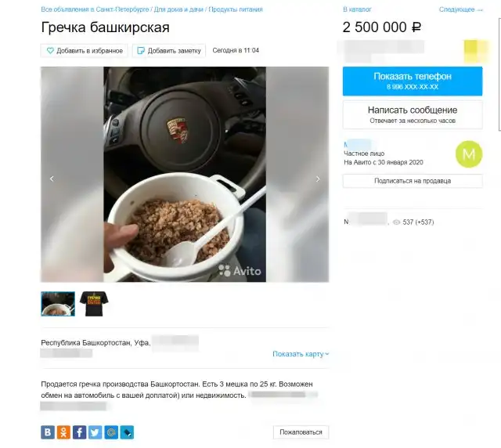Select the black t-shirt thumbnail
501x448 pixels.
coord(94,304)
